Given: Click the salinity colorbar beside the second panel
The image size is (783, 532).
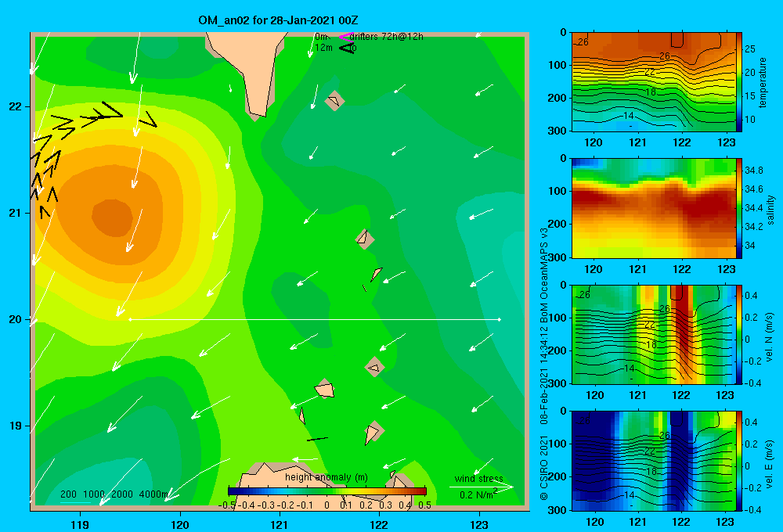Looking at the screenshot, I should [739, 208].
